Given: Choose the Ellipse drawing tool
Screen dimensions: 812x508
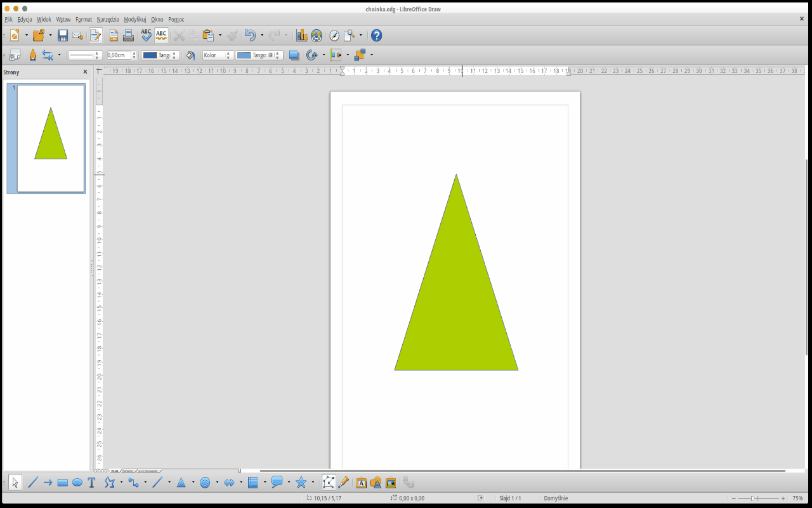Looking at the screenshot, I should click(x=76, y=483).
